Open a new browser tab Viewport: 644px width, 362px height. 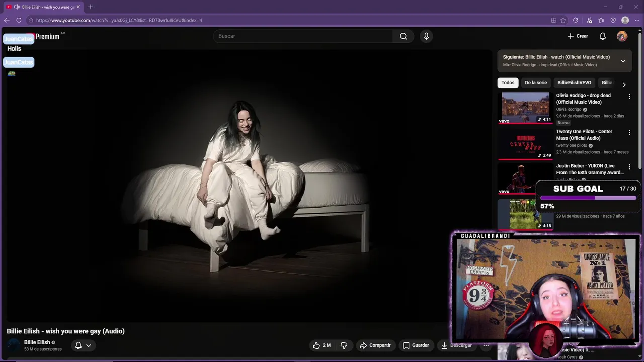click(x=91, y=7)
